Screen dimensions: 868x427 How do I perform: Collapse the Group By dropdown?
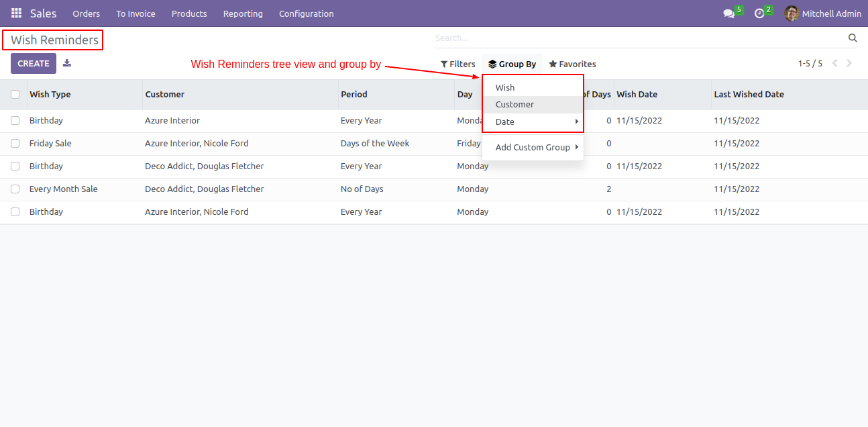click(512, 64)
